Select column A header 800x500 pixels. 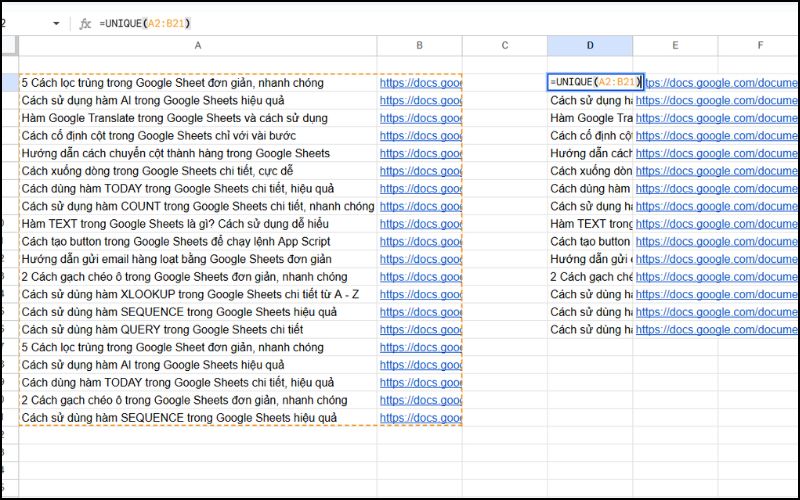(197, 46)
